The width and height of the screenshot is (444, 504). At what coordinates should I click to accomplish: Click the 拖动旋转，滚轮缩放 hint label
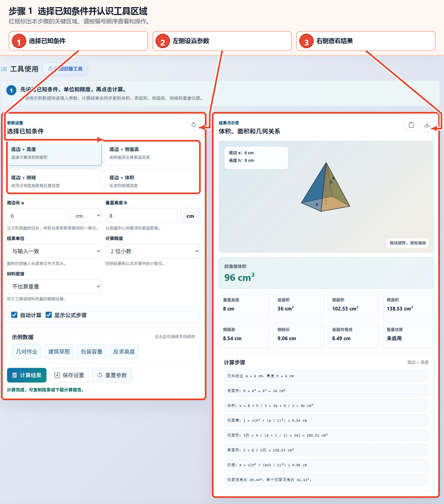[408, 243]
